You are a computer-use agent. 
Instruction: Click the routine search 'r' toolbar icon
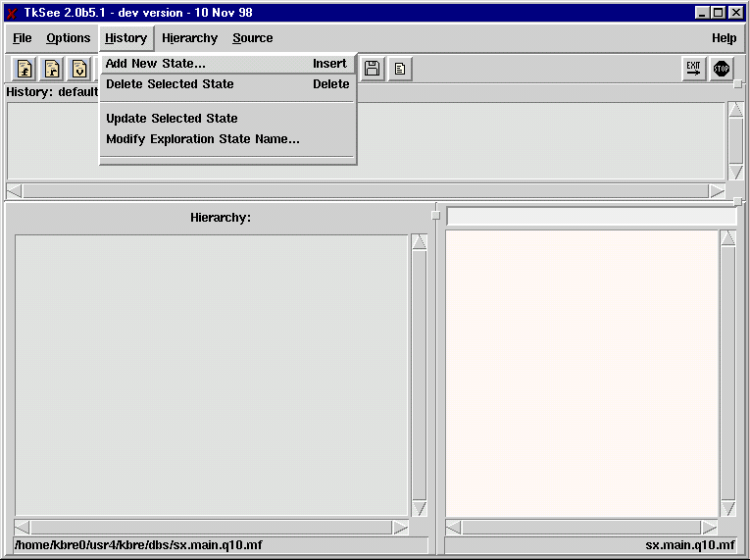(52, 69)
